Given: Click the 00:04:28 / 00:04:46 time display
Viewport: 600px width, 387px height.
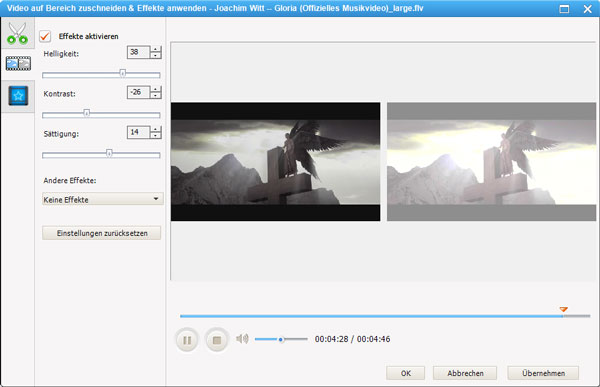Looking at the screenshot, I should [x=352, y=339].
